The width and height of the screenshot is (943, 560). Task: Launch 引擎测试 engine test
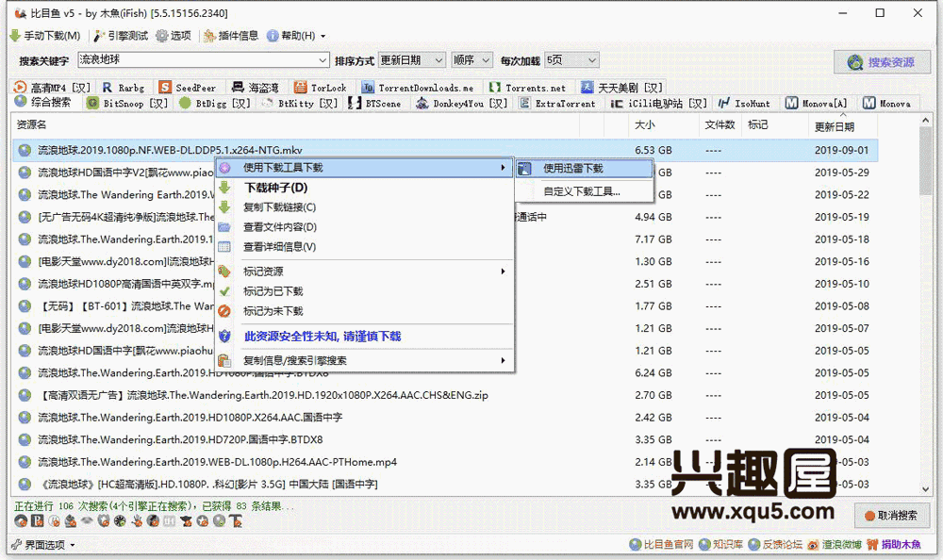click(x=121, y=36)
